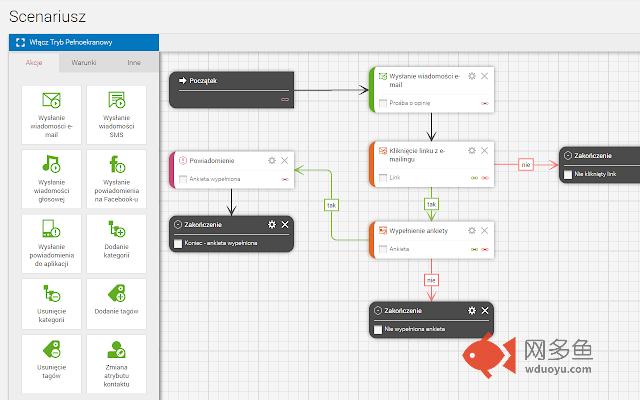Screen dimensions: 640x400
Task: Click green connector on Ankieta row
Action: [x=474, y=249]
